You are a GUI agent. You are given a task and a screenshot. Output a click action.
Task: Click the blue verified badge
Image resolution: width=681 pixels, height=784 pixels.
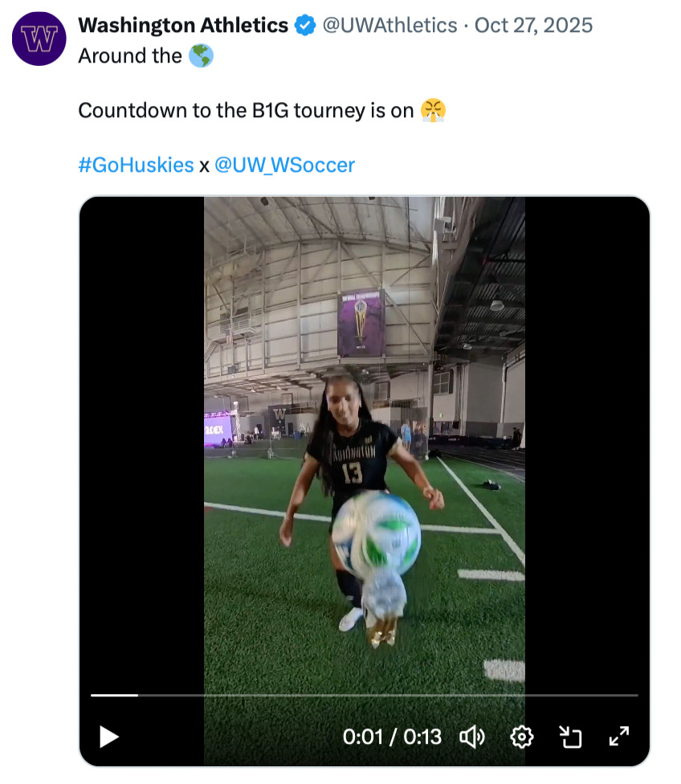point(305,26)
